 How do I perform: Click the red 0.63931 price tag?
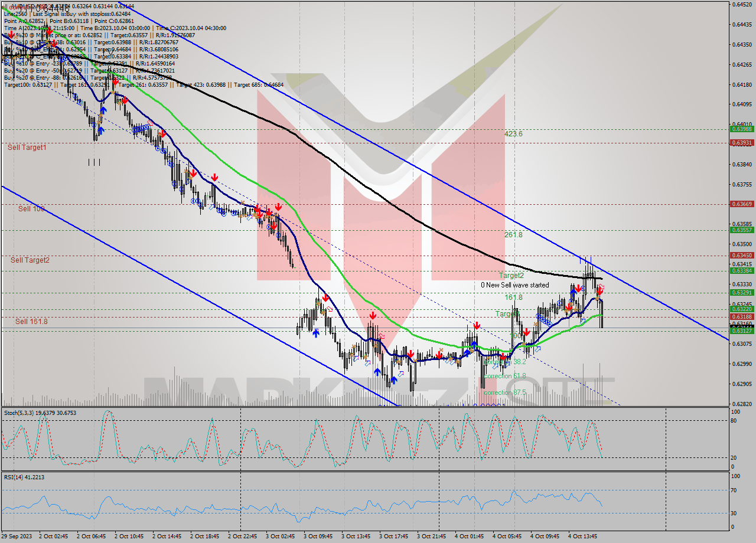742,142
